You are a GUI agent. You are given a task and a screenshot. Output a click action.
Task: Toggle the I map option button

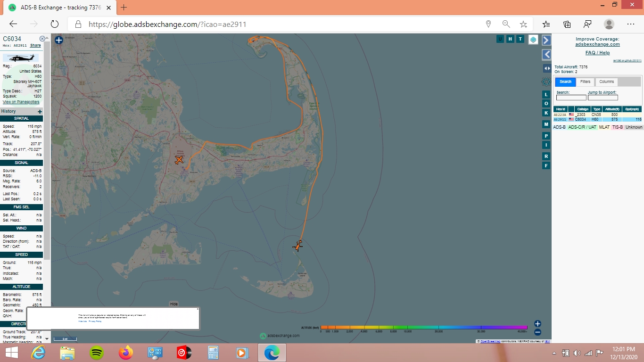point(546,145)
